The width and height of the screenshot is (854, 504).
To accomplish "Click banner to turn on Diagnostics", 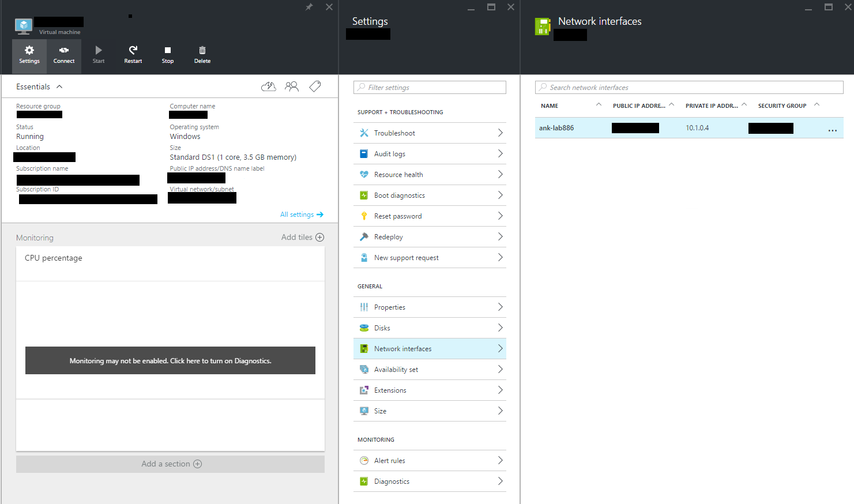I will tap(170, 360).
